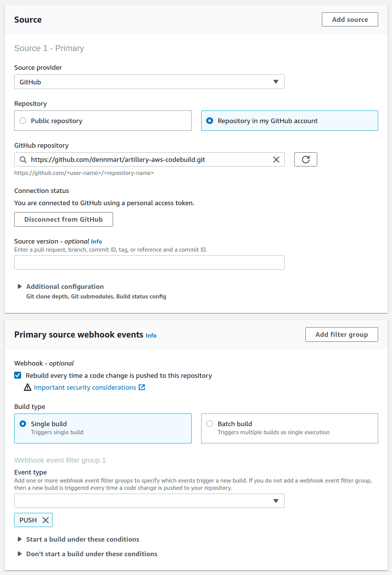The image size is (392, 575).
Task: Select the Public repository radio button
Action: tap(23, 120)
